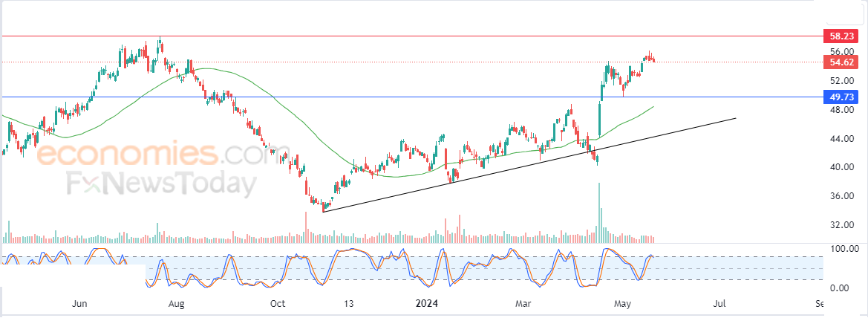This screenshot has height=318, width=868.
Task: Click the tallest volume bar in April
Action: (598, 212)
